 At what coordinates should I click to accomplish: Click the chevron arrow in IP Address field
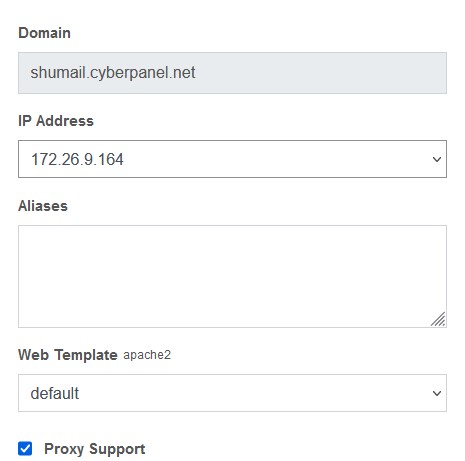pyautogui.click(x=437, y=159)
